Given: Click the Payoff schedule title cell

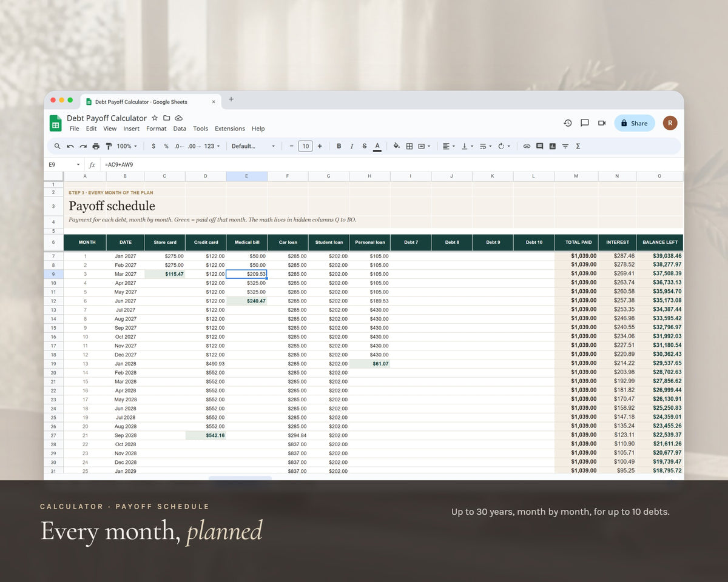Looking at the screenshot, I should tap(112, 206).
